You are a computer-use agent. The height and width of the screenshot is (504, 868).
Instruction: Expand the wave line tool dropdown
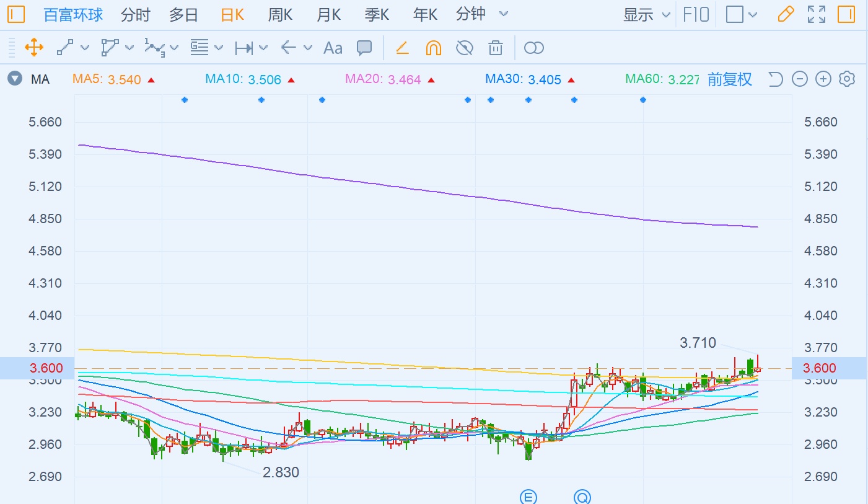(x=174, y=48)
